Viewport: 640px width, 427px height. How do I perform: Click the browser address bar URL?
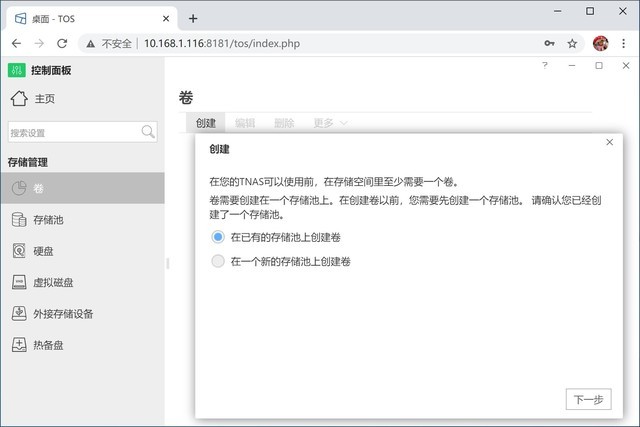click(x=222, y=43)
